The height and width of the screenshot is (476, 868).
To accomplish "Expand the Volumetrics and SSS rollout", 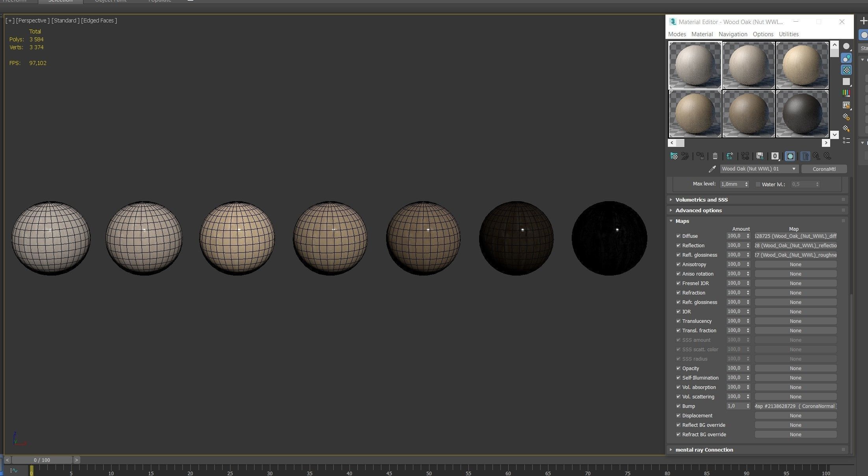I will [x=701, y=200].
